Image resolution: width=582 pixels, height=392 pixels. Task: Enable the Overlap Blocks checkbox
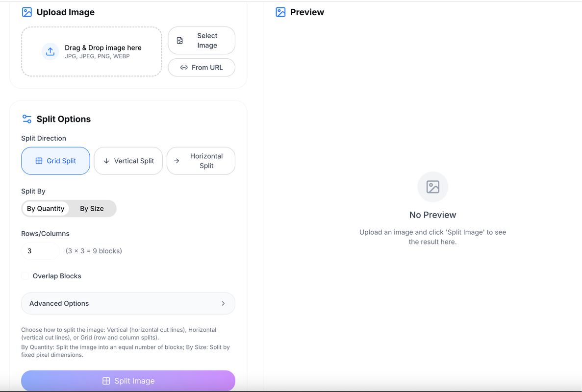[x=25, y=276]
